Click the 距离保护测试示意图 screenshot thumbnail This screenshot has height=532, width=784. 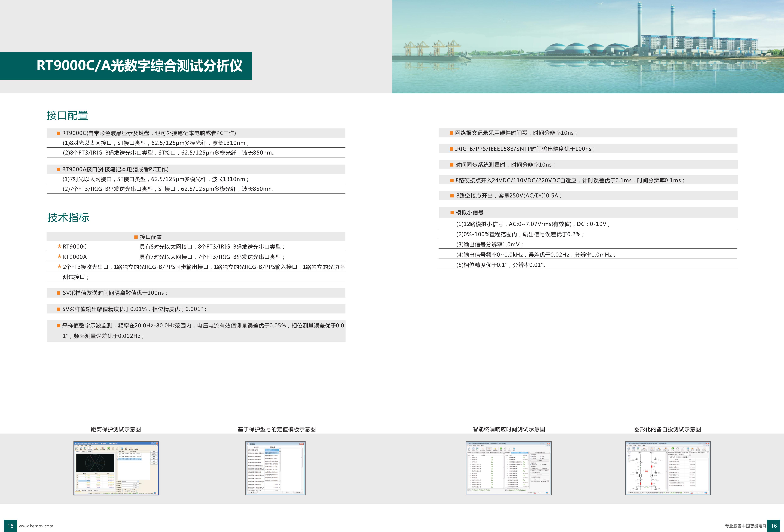(116, 468)
